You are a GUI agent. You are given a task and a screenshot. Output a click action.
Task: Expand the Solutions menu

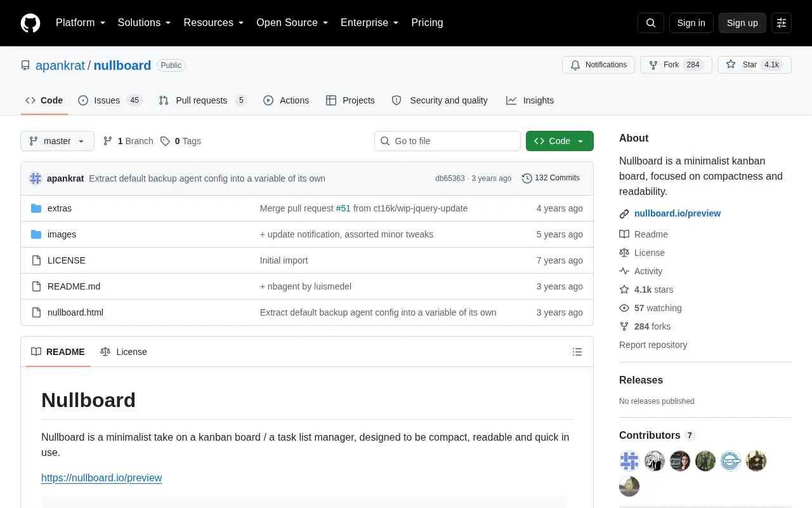(145, 23)
